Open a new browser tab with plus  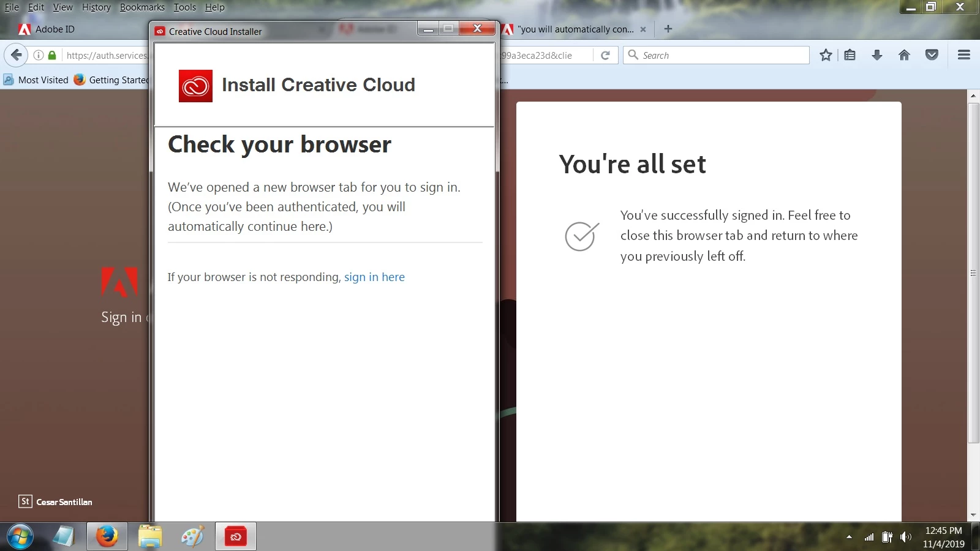point(668,29)
